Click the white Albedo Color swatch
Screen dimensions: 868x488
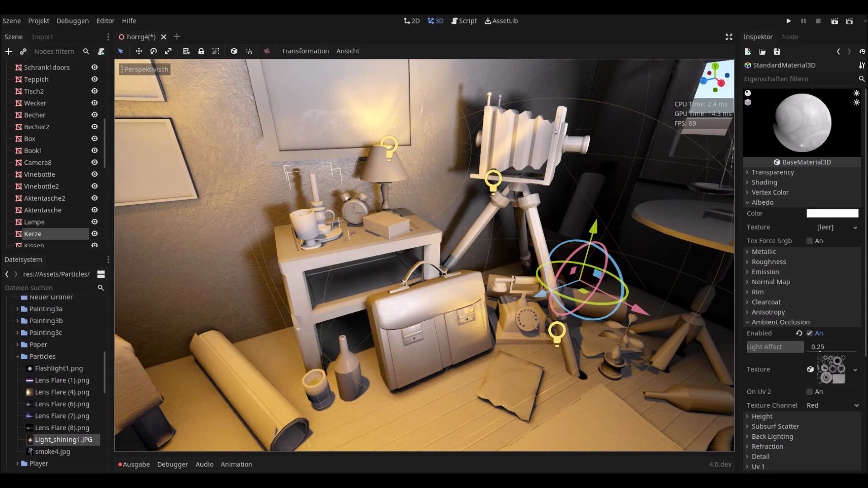click(x=831, y=213)
